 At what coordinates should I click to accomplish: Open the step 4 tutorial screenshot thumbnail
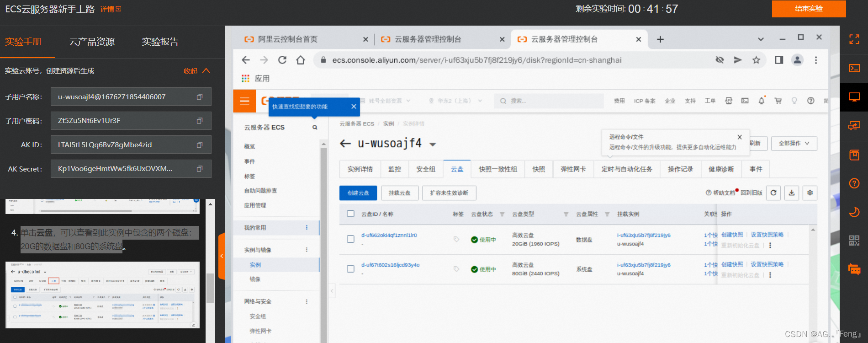[102, 295]
